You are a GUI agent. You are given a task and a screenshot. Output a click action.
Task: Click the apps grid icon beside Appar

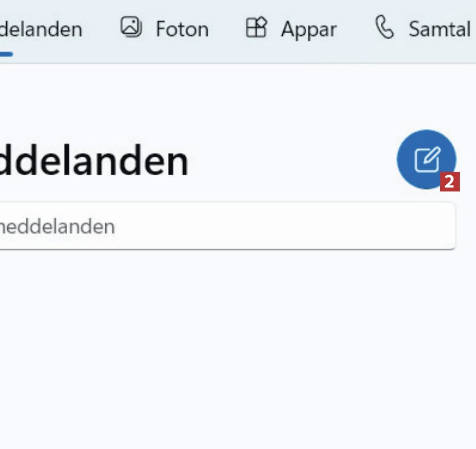256,27
